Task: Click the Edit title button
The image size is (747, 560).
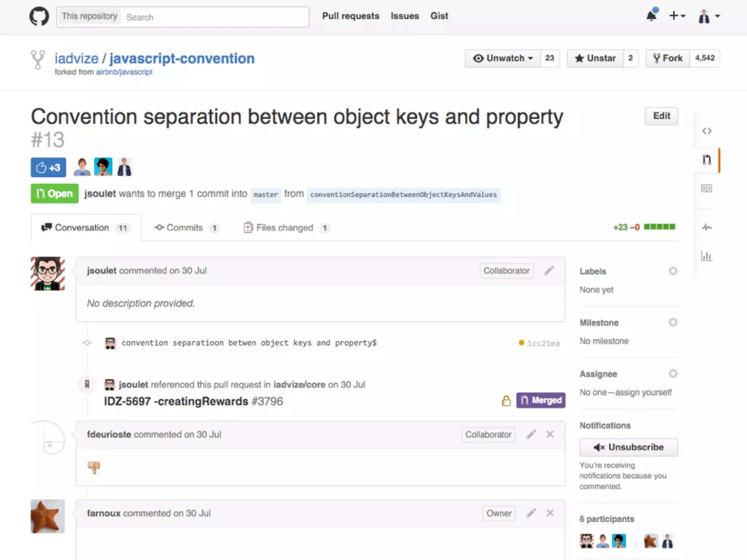Action: pyautogui.click(x=661, y=116)
